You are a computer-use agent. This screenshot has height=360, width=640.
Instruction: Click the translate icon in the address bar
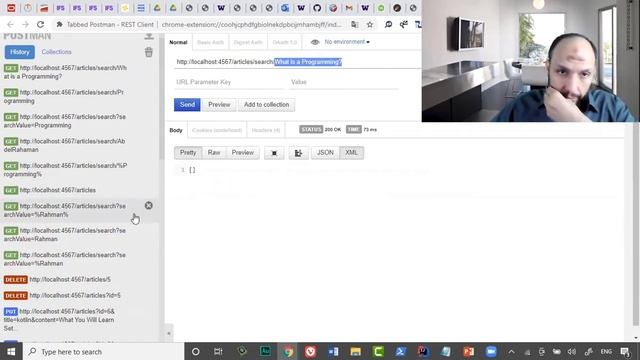coord(355,24)
